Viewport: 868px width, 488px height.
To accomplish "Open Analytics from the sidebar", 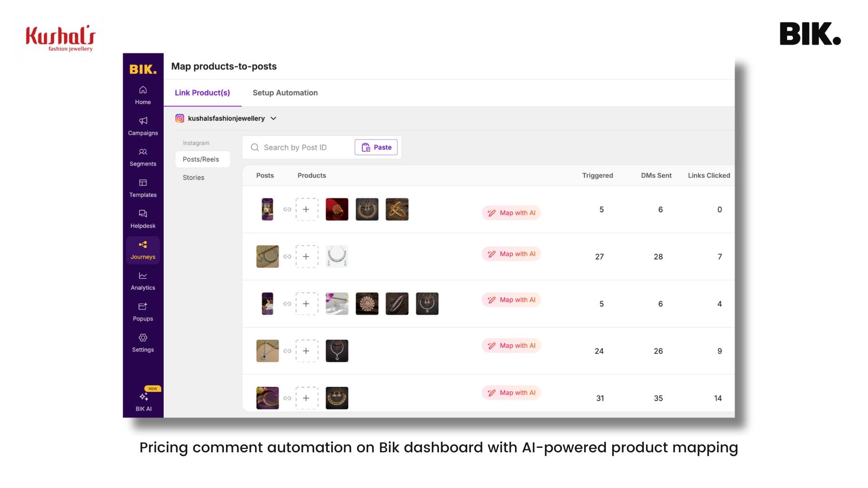I will (143, 280).
